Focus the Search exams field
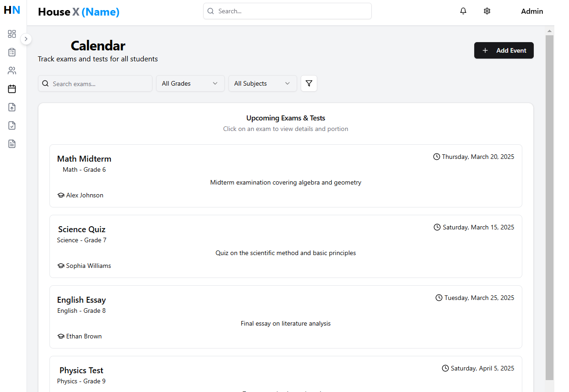569x392 pixels. point(95,83)
